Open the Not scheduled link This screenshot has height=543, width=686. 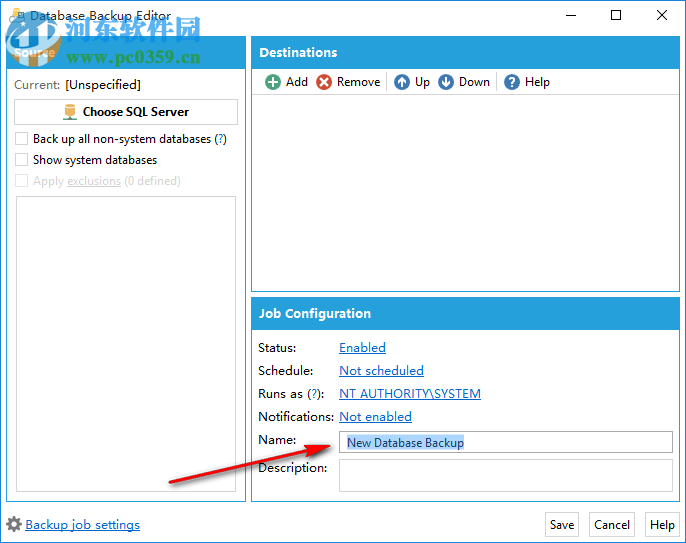381,371
